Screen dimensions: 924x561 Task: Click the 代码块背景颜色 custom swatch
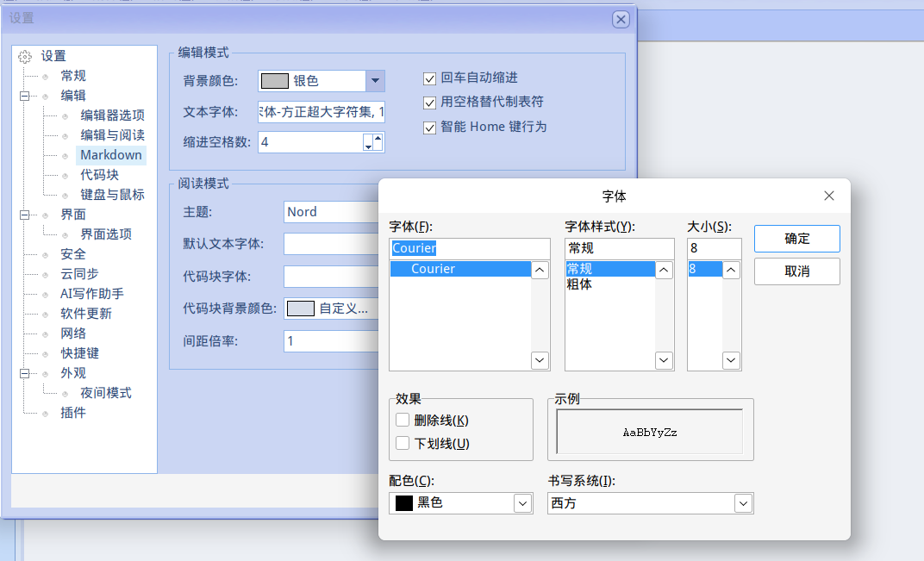click(x=301, y=309)
